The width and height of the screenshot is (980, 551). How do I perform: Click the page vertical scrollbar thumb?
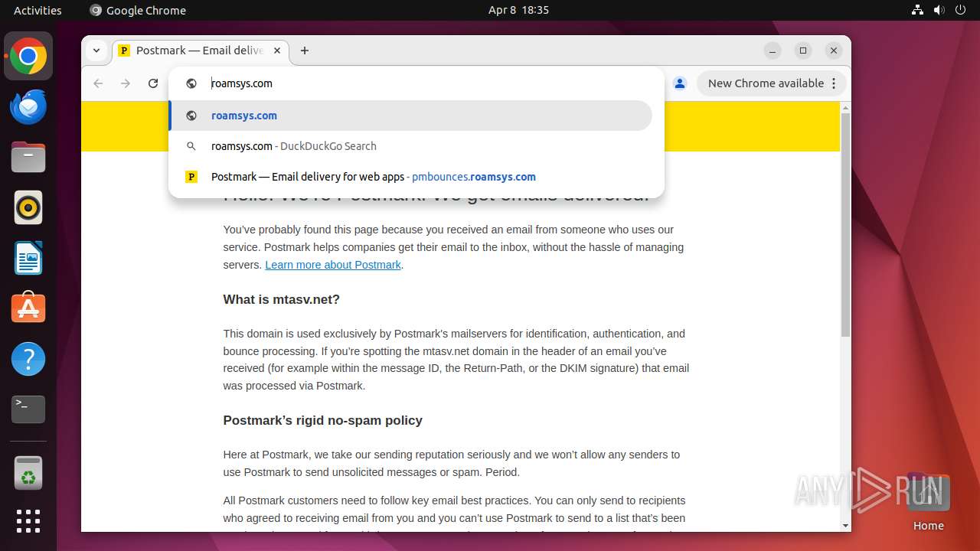pyautogui.click(x=845, y=225)
